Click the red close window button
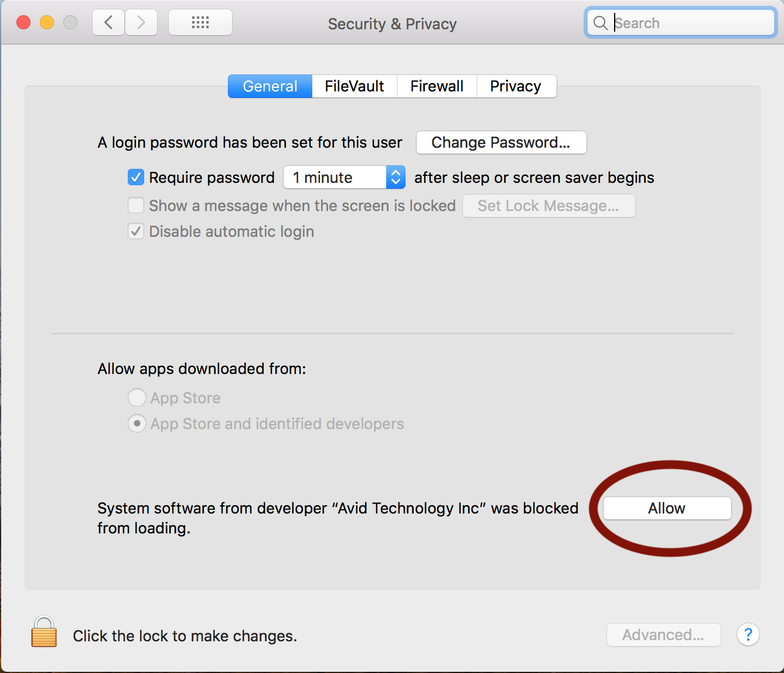Viewport: 784px width, 673px height. click(x=23, y=23)
